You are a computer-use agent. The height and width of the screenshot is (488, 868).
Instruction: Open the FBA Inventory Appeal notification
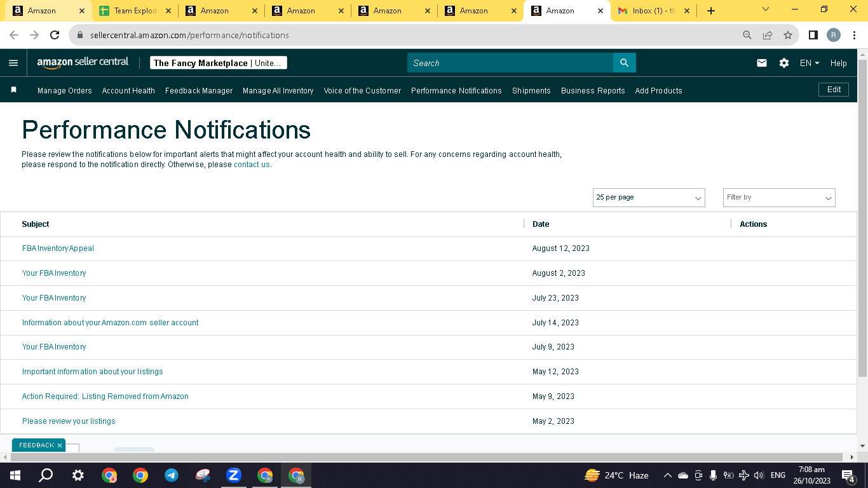pyautogui.click(x=58, y=248)
